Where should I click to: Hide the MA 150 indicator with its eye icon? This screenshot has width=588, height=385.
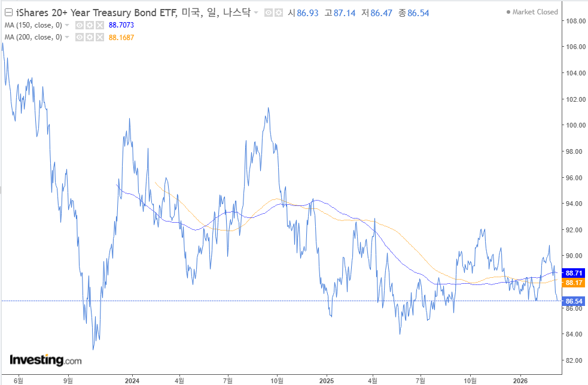80,25
